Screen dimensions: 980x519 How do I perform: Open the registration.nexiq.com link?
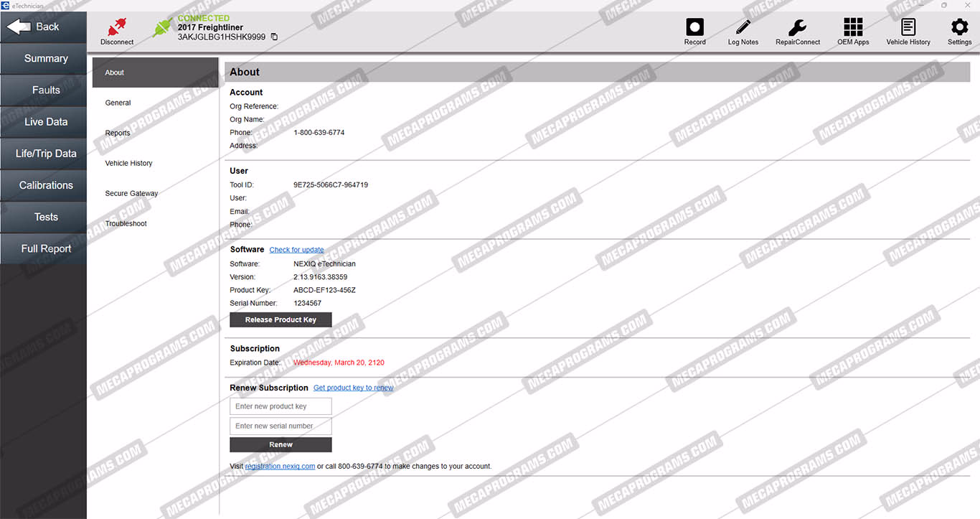click(x=280, y=466)
